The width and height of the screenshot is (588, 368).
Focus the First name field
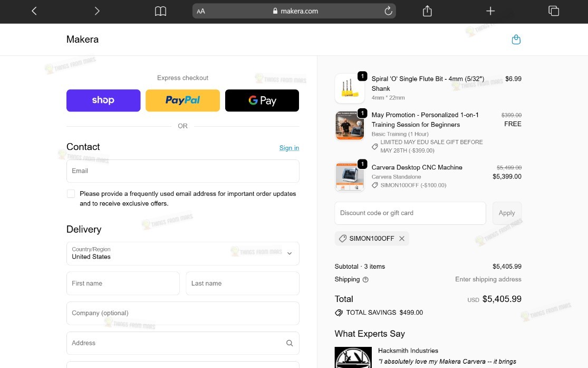[x=123, y=283]
